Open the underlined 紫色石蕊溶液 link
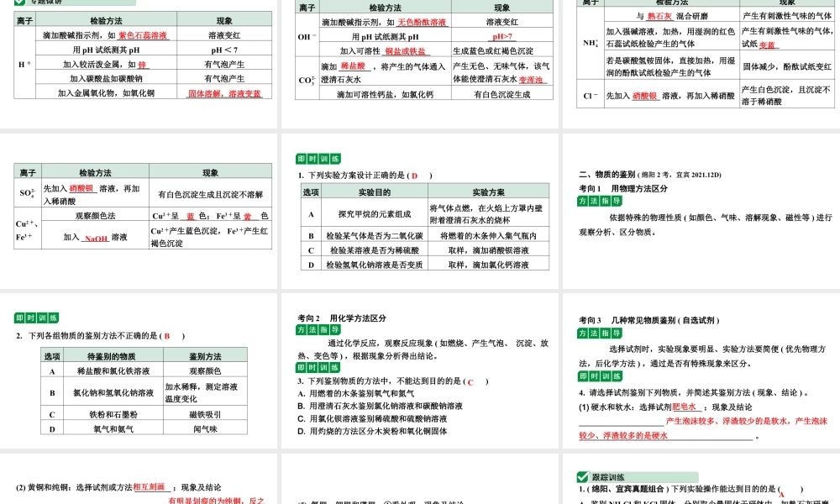Viewport: 840px width, 504px height. pyautogui.click(x=142, y=35)
